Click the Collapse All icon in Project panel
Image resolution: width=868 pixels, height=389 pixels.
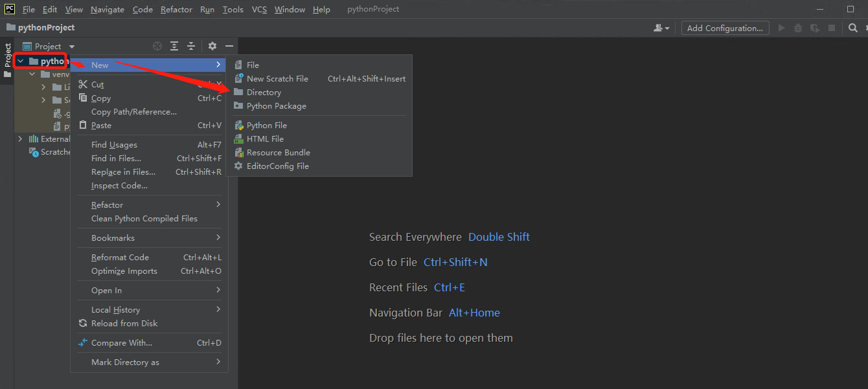coord(191,46)
